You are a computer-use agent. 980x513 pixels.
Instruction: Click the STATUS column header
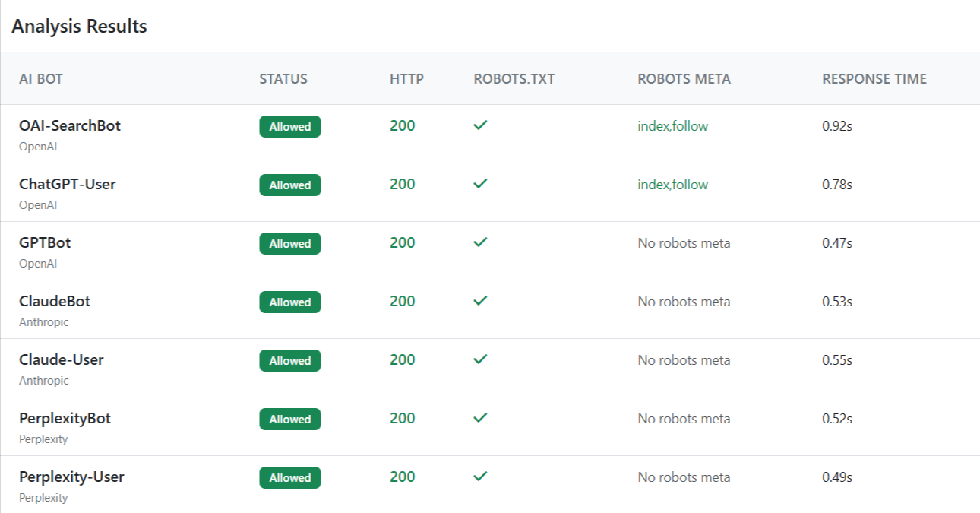pyautogui.click(x=283, y=79)
